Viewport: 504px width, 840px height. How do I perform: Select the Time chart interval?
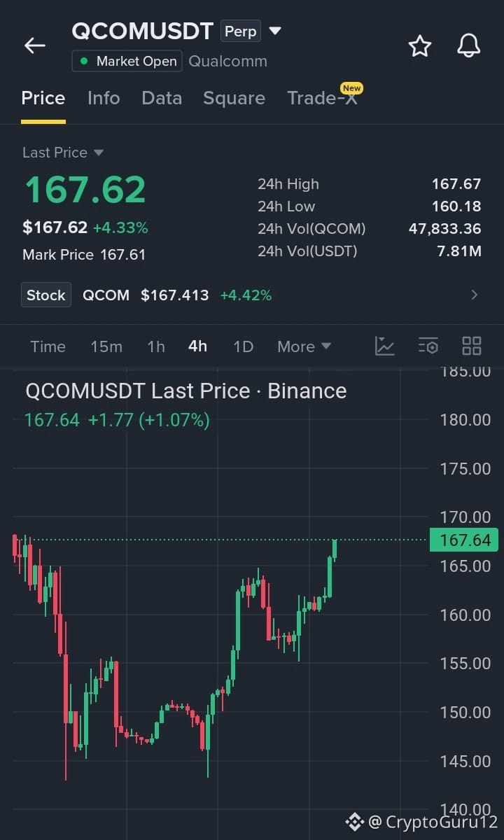click(48, 346)
